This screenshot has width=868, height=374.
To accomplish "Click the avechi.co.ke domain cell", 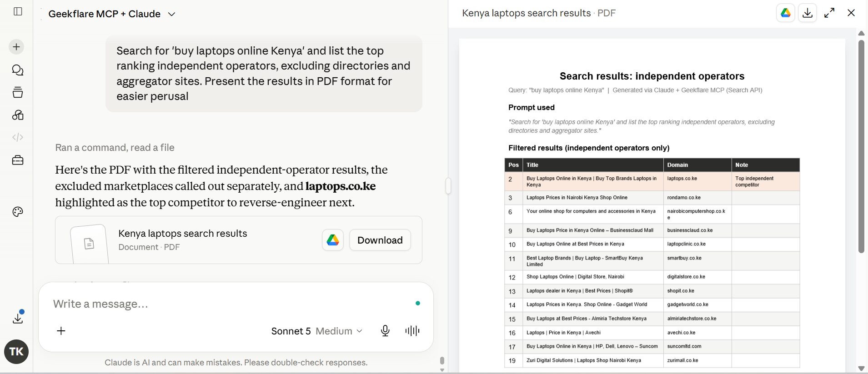I will coord(697,333).
